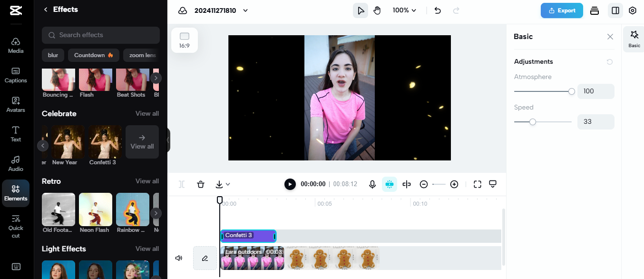Redo the last action
Image resolution: width=644 pixels, height=279 pixels.
456,10
